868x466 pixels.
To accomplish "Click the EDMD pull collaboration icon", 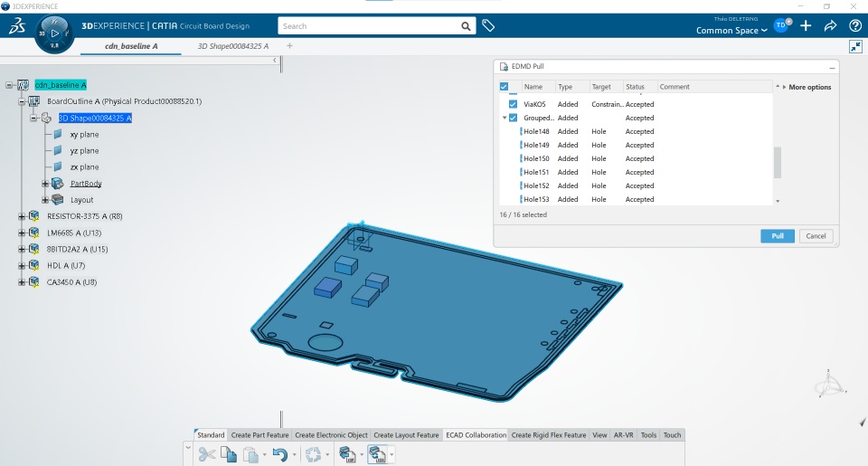I will click(x=377, y=455).
